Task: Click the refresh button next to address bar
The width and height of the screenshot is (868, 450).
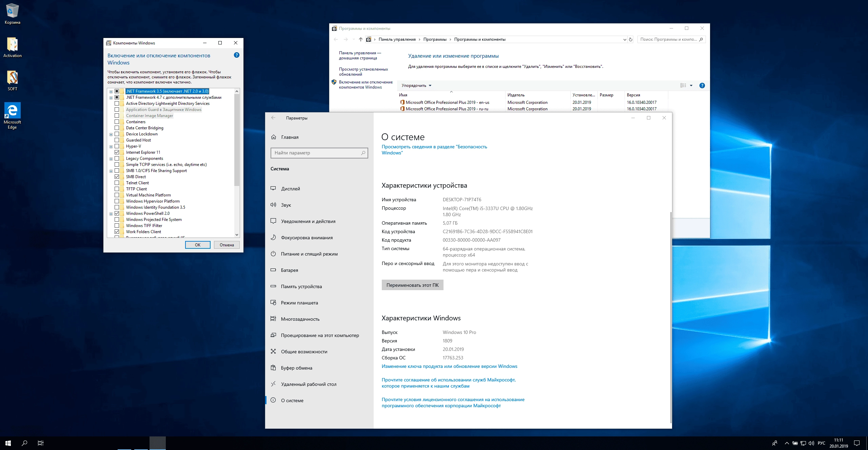Action: tap(631, 39)
